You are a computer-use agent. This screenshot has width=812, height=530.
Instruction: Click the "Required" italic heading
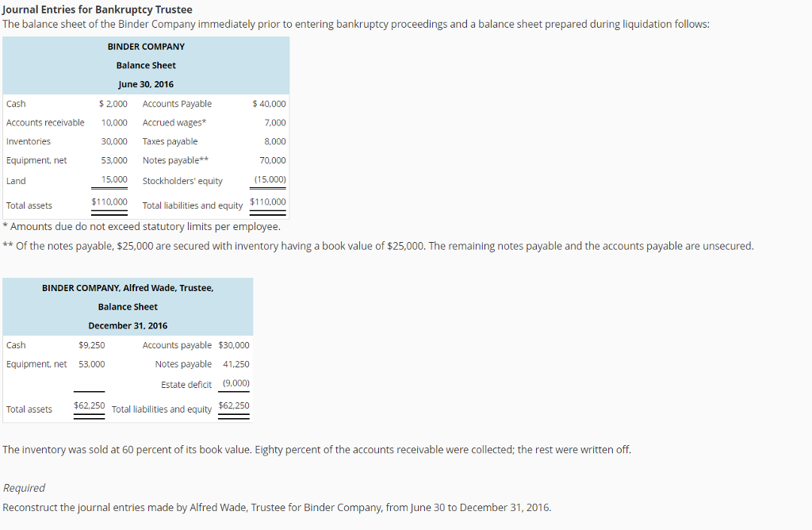tap(24, 488)
